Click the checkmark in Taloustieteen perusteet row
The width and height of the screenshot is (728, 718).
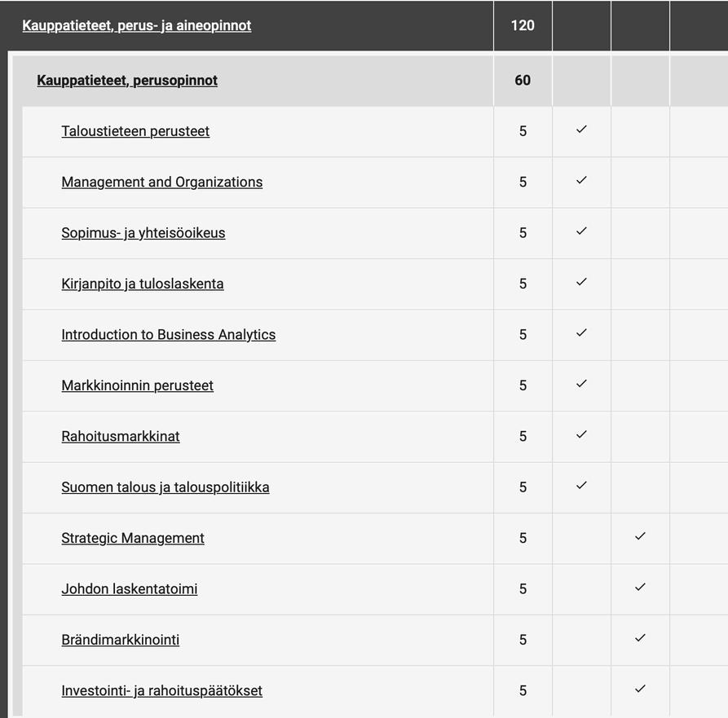581,130
